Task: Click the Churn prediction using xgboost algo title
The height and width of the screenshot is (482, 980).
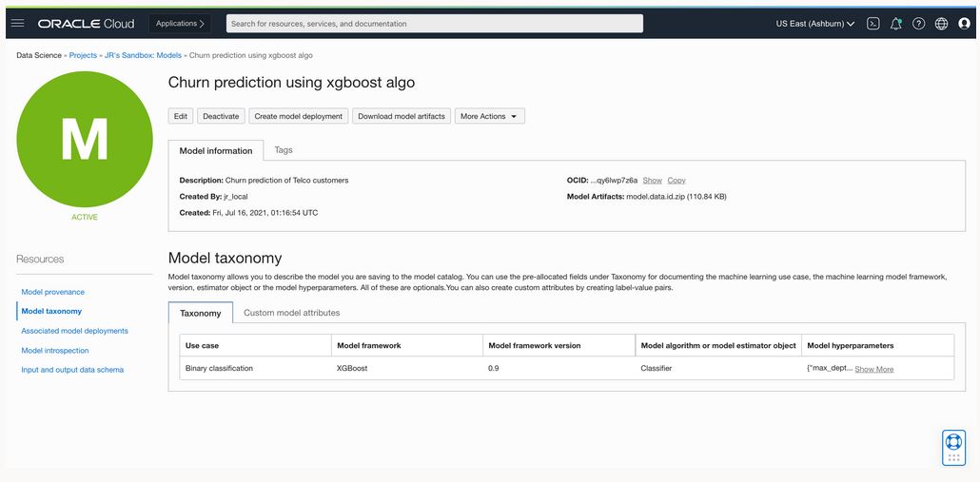Action: (x=291, y=83)
